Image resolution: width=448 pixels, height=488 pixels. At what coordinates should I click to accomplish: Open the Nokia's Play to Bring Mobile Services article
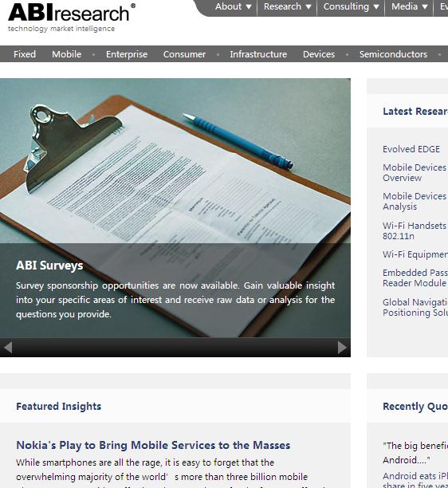click(153, 445)
